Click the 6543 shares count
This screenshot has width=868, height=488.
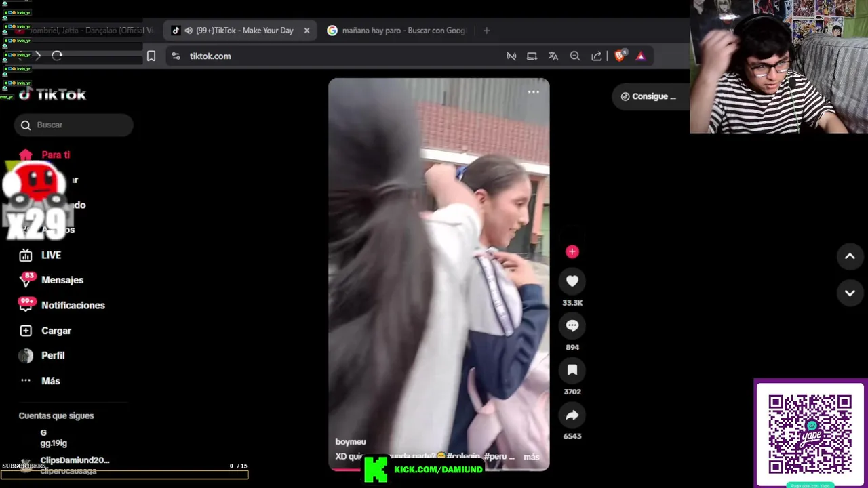(x=572, y=436)
